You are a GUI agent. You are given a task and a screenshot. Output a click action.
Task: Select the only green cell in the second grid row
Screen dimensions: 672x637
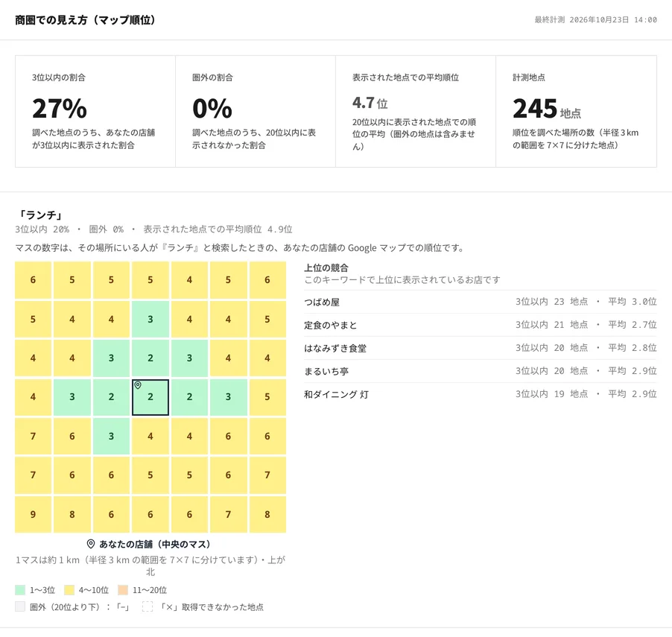[150, 319]
